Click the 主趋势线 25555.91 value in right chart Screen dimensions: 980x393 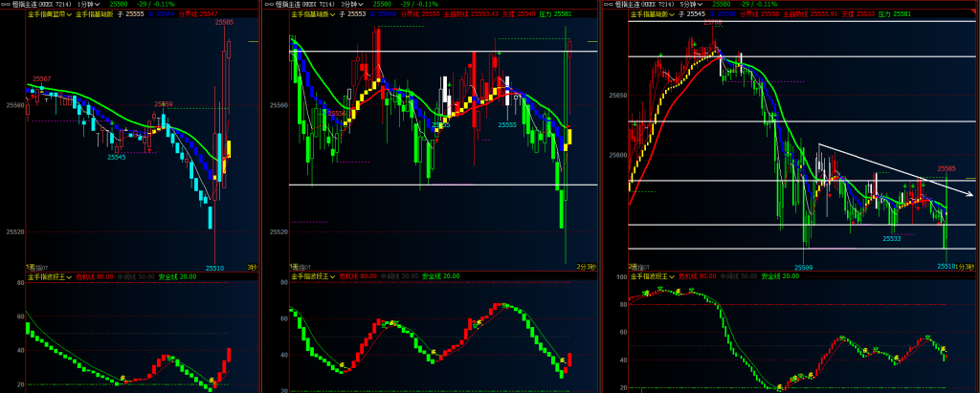[811, 13]
